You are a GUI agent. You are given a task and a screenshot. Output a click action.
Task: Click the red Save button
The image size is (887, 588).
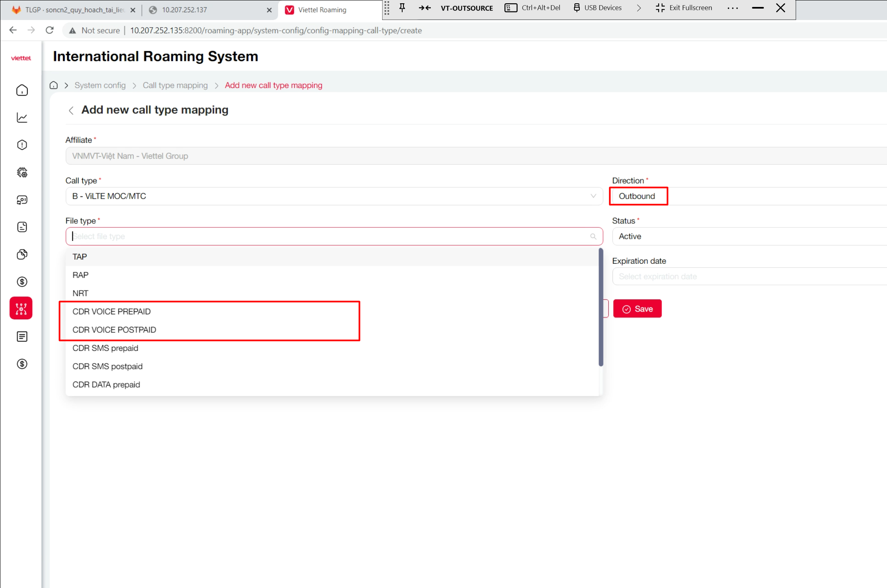[637, 309]
